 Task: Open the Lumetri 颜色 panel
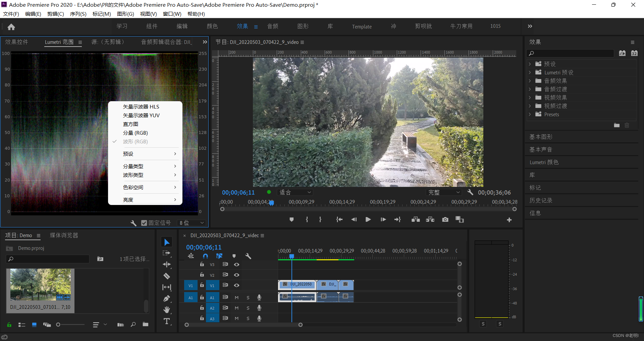[544, 162]
